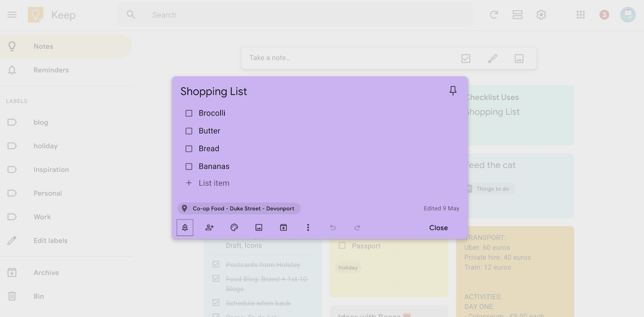This screenshot has height=317, width=644.
Task: Check the Butter checkbox
Action: (189, 131)
